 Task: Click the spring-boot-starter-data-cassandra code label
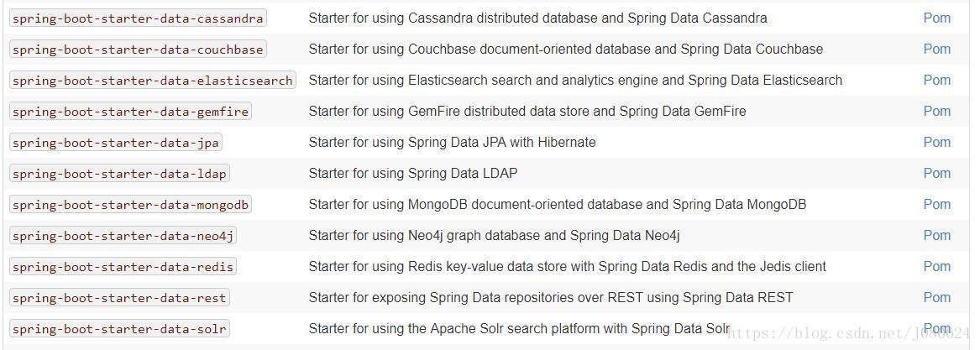138,18
